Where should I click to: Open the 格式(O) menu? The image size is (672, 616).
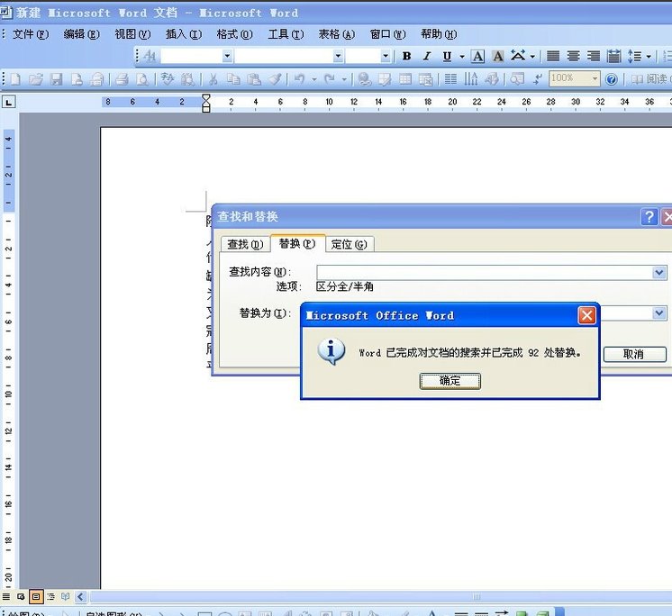[x=234, y=34]
